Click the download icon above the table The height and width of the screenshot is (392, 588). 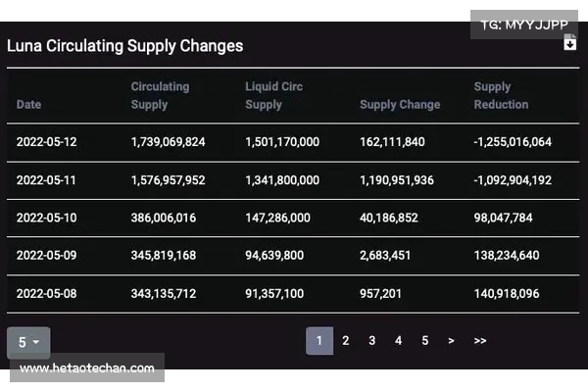tap(570, 42)
